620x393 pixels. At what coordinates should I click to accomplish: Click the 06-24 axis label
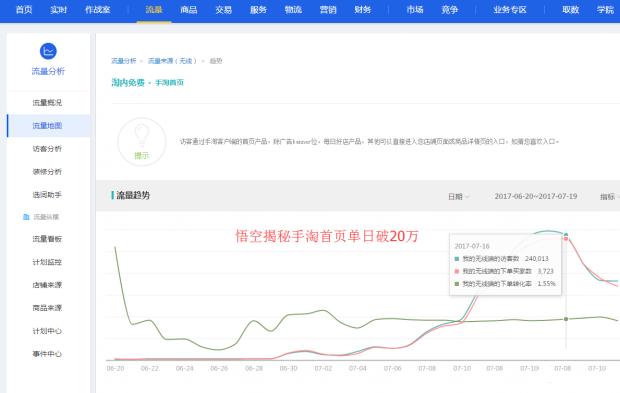pos(185,368)
